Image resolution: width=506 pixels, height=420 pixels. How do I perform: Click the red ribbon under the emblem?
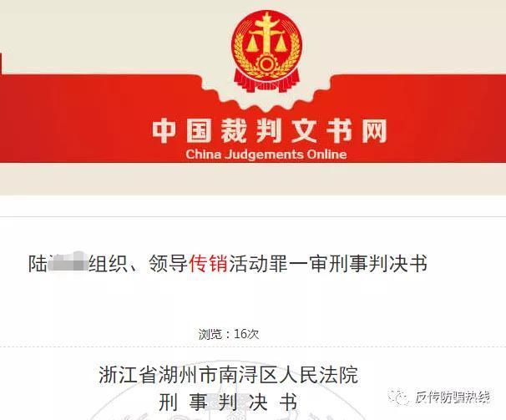pos(266,82)
